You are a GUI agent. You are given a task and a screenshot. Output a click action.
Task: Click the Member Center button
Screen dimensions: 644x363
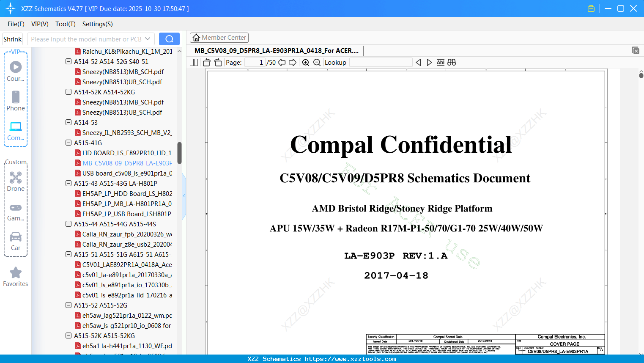point(219,38)
